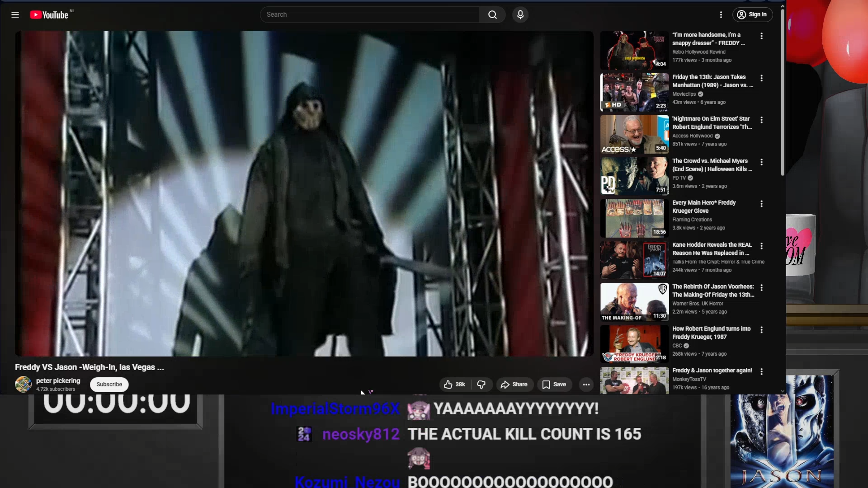
Task: Open the peter pickering channel avatar
Action: tap(23, 384)
